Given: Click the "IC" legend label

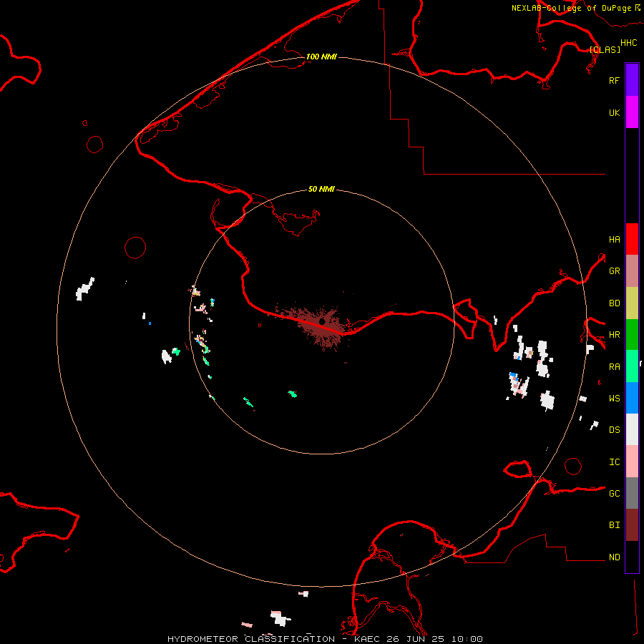Looking at the screenshot, I should 615,462.
